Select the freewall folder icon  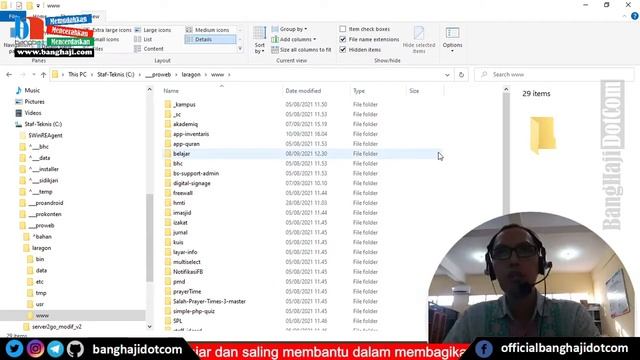click(x=168, y=193)
